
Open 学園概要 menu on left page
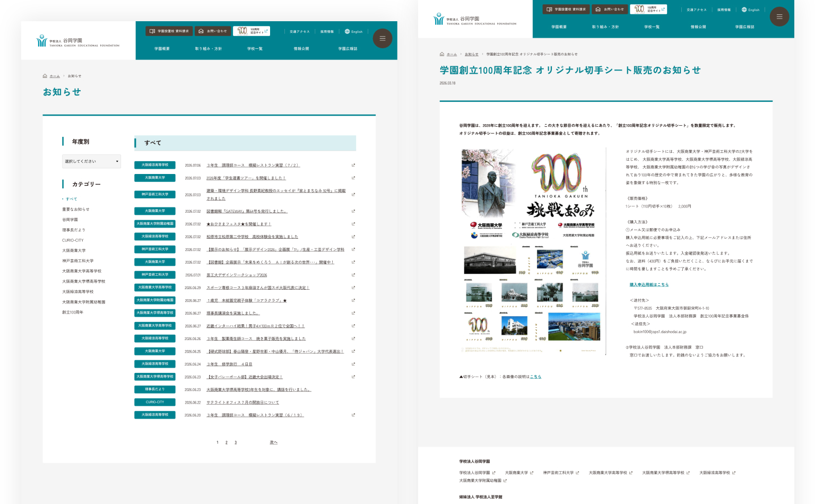tap(162, 49)
